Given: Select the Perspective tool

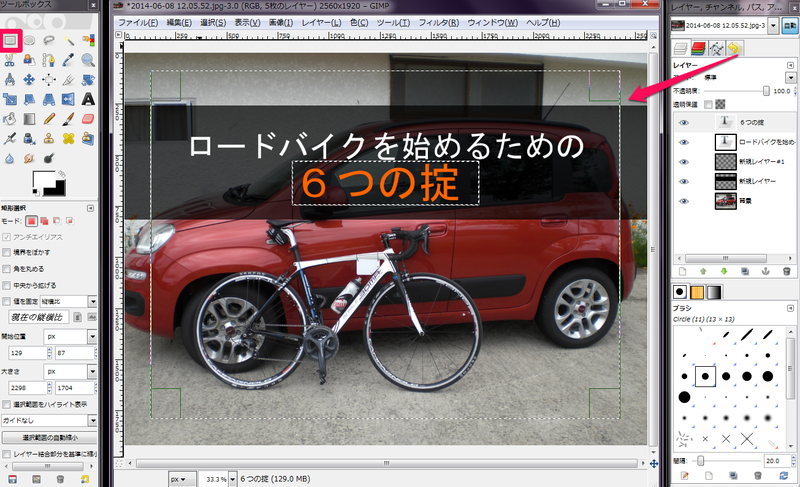Looking at the screenshot, I should click(x=49, y=99).
